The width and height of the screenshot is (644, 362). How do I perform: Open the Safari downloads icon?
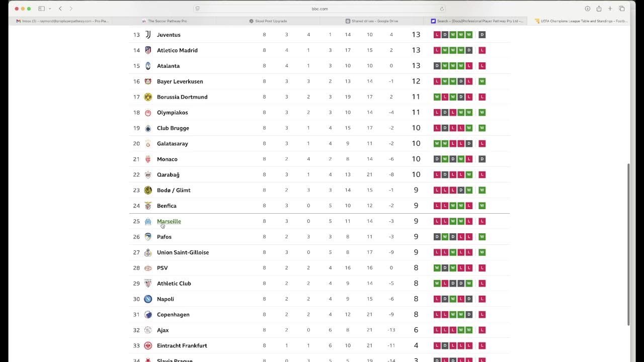587,9
